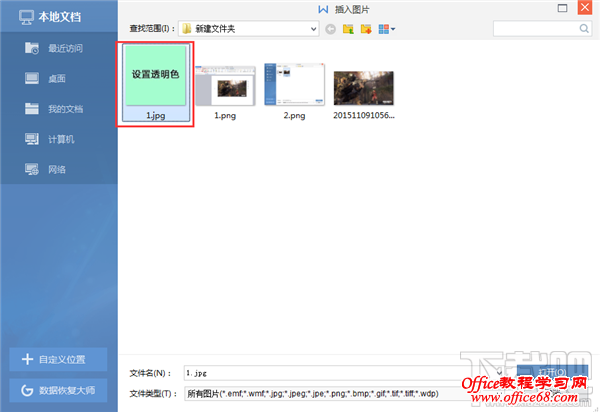Viewport: 600px width, 412px height.
Task: Create a new folder icon
Action: point(366,29)
